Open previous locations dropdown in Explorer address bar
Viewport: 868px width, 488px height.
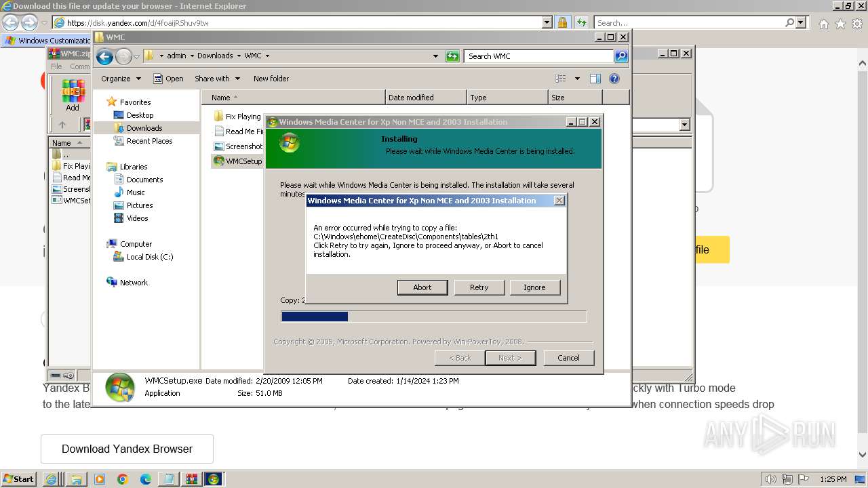435,56
